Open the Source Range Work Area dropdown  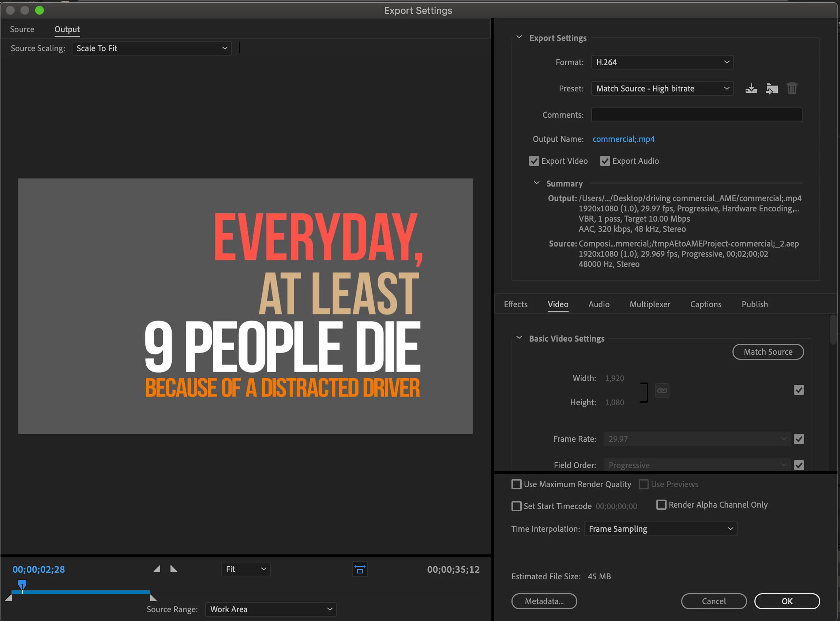coord(271,609)
